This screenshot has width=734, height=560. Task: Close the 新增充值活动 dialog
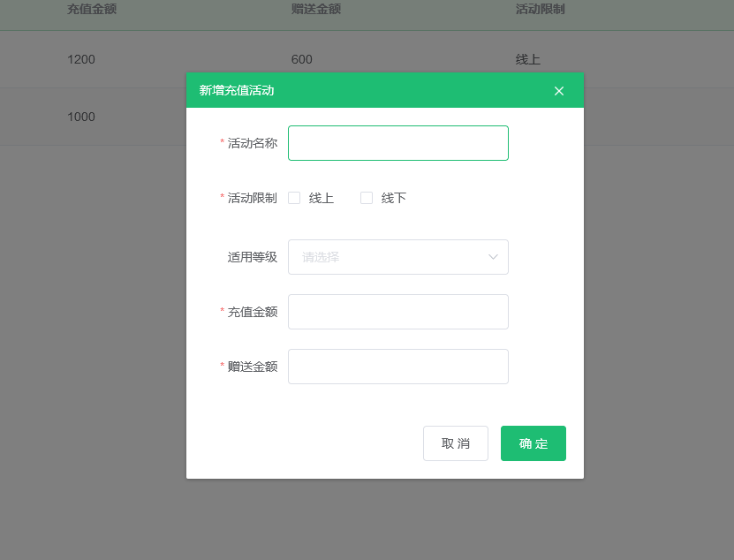pos(558,90)
